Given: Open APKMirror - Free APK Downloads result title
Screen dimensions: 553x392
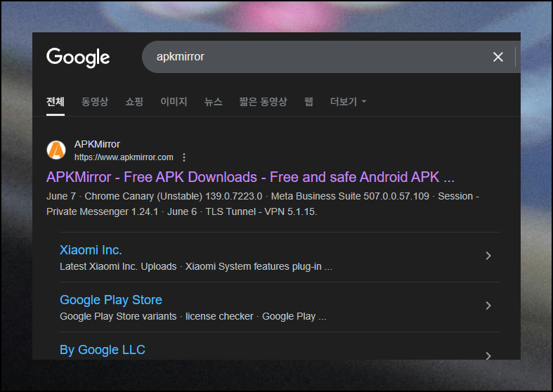Looking at the screenshot, I should click(250, 177).
